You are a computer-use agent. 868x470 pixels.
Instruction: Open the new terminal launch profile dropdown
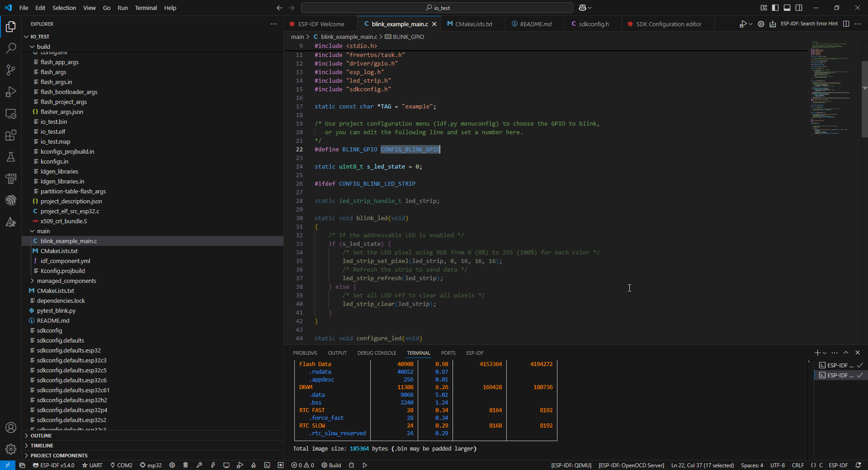(x=825, y=352)
